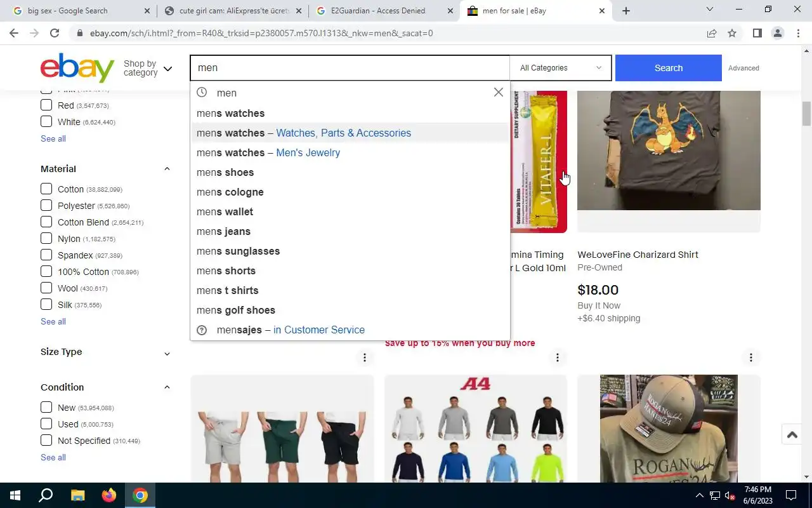Enable the Polyester material filter
This screenshot has height=508, width=812.
(46, 206)
